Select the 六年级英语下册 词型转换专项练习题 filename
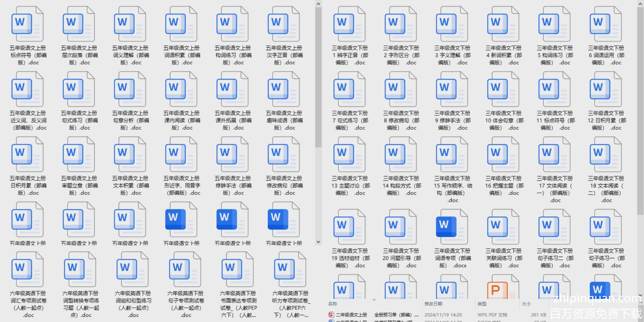 (x=80, y=304)
